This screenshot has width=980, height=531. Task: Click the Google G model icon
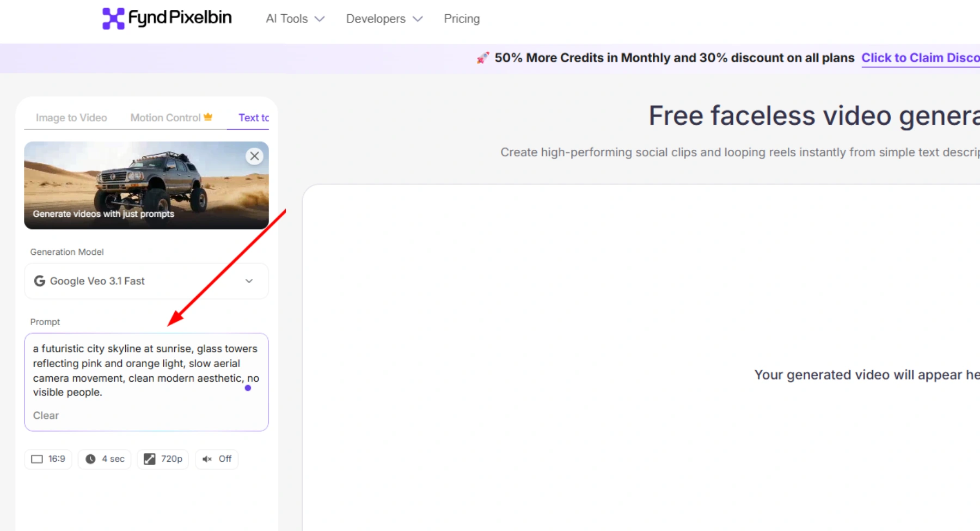click(40, 281)
